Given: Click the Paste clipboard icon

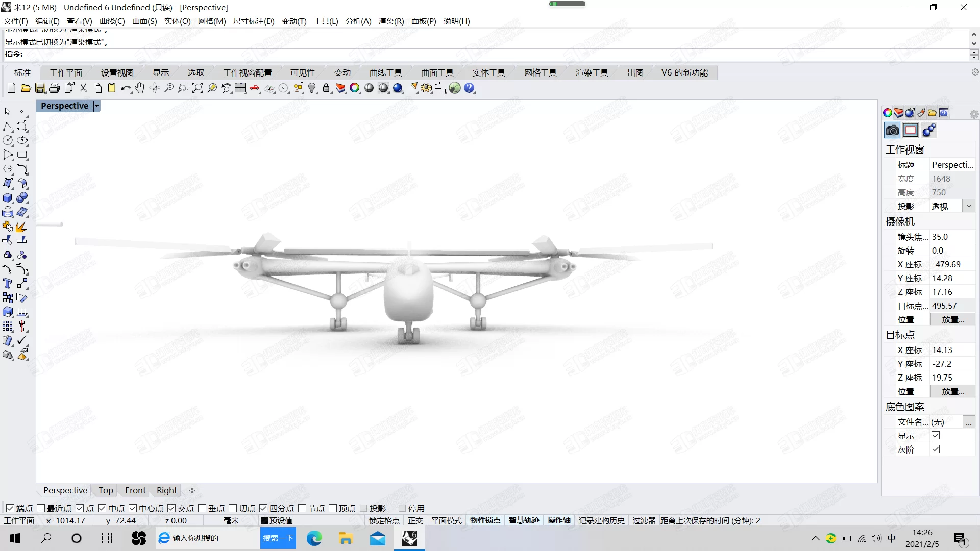Looking at the screenshot, I should click(112, 88).
